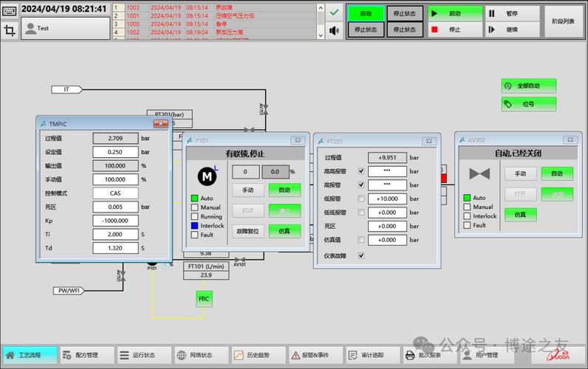The height and width of the screenshot is (369, 588).
Task: Open the on-screen keyboard icon
Action: coord(9,11)
